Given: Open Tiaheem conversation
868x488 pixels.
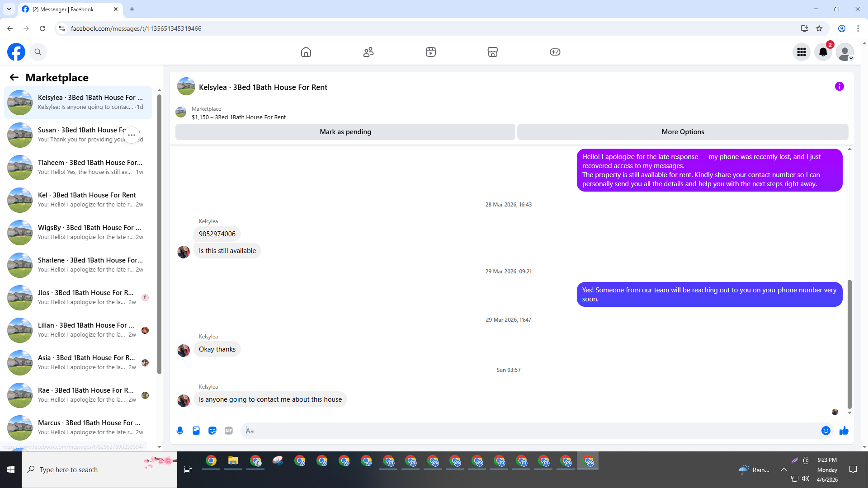Looking at the screenshot, I should click(78, 168).
